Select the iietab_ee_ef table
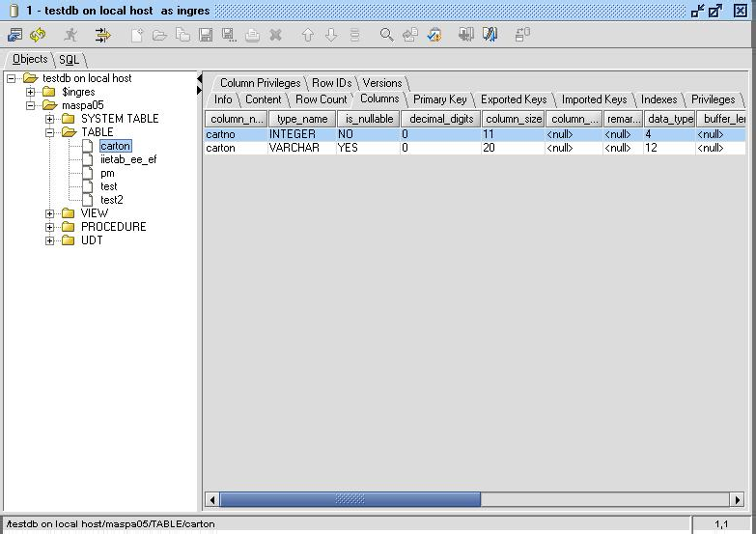The width and height of the screenshot is (756, 534). tap(128, 159)
